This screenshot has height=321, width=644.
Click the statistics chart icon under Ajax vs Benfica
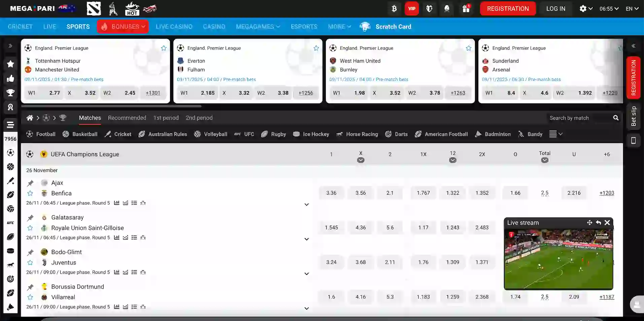click(116, 203)
